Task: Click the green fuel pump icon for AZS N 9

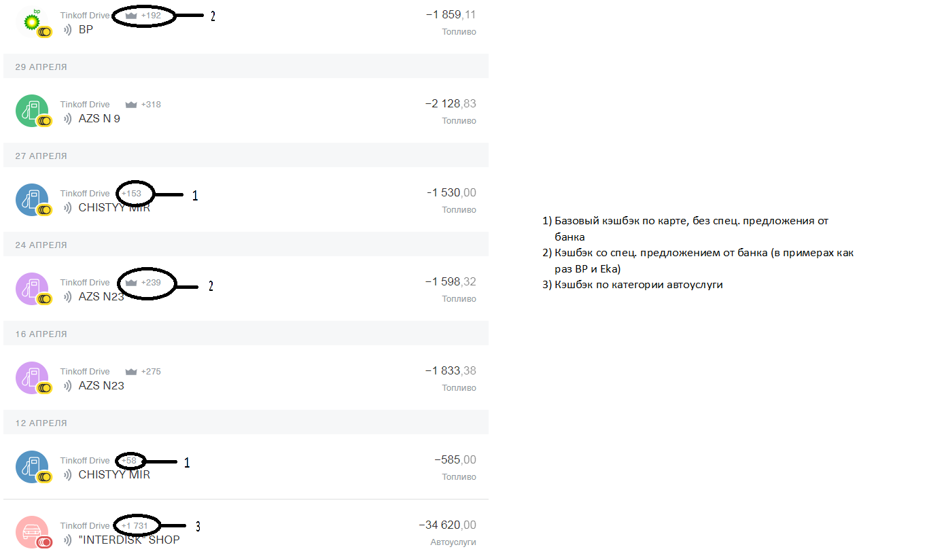Action: 31,111
